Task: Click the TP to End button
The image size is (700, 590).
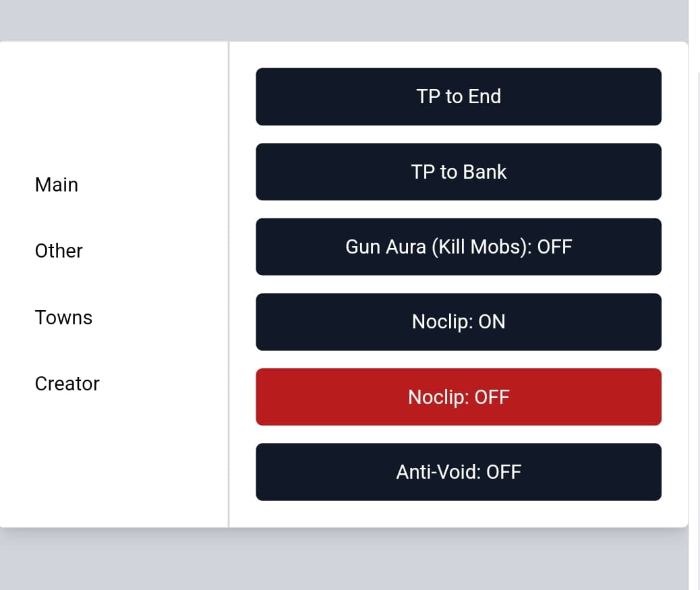Action: coord(459,96)
